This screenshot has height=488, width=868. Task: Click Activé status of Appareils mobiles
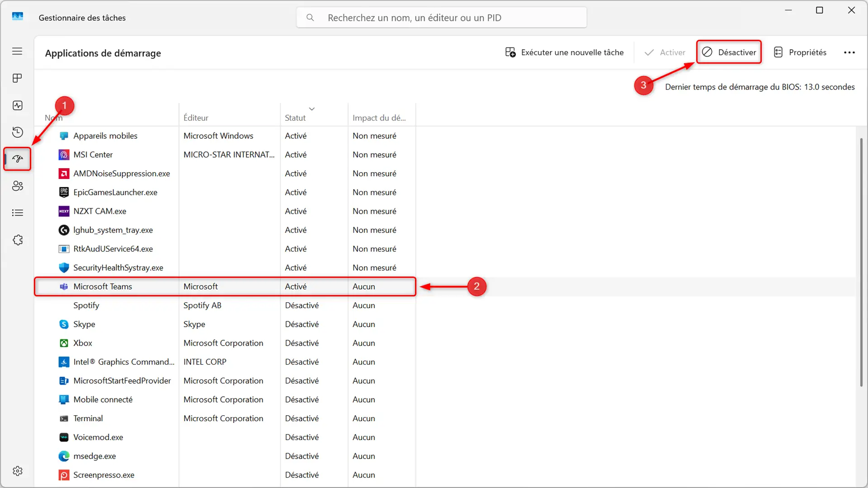click(x=296, y=136)
